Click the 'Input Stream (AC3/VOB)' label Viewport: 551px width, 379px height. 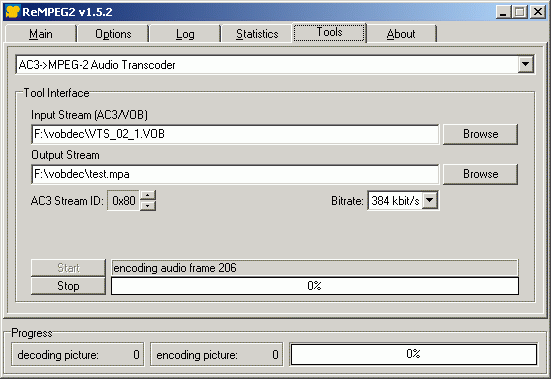coord(90,115)
